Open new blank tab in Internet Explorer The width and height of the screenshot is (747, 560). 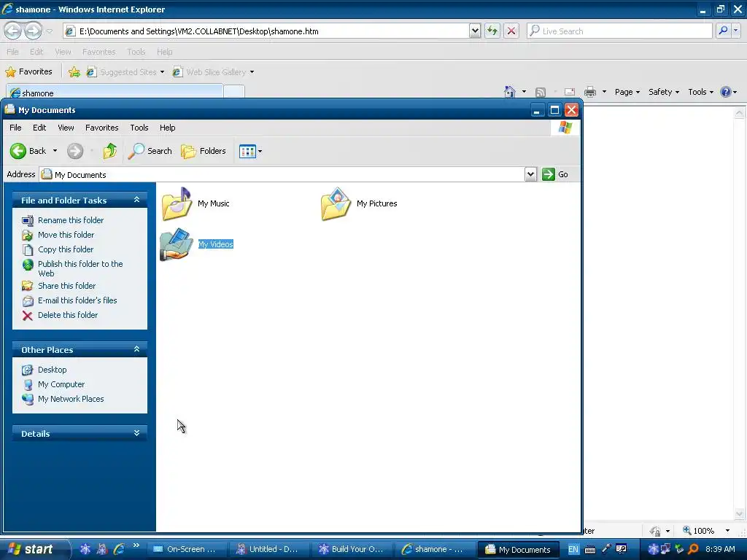234,92
